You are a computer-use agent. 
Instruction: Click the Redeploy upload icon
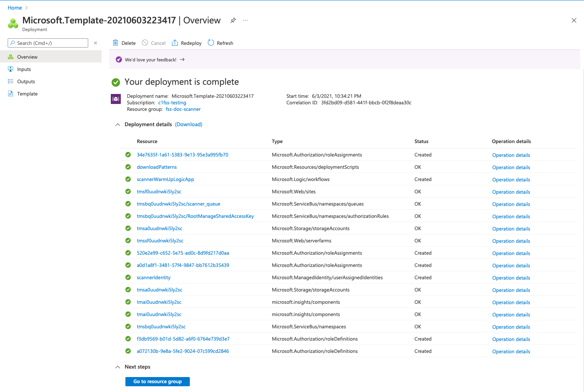pos(175,43)
